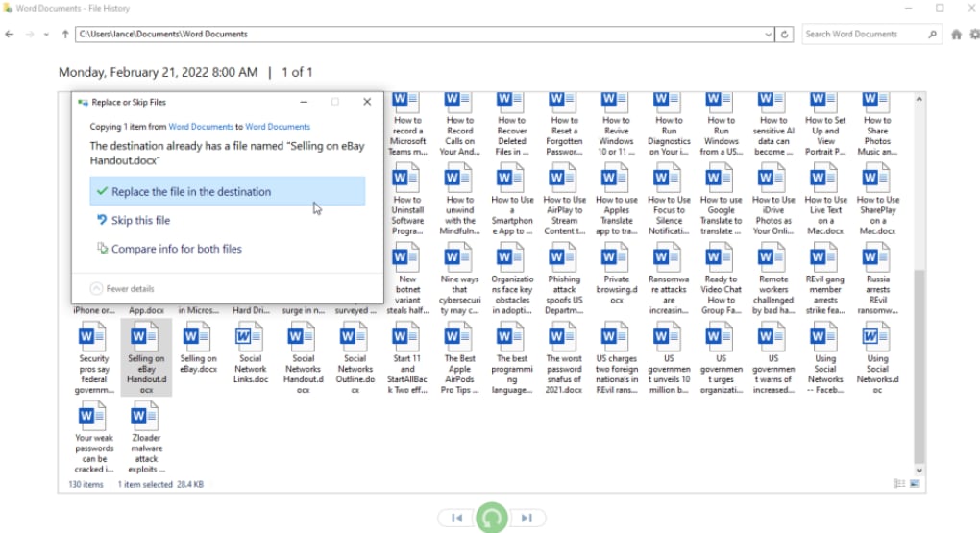The image size is (980, 533).
Task: Click the Back arrow in navigation bar
Action: click(10, 35)
